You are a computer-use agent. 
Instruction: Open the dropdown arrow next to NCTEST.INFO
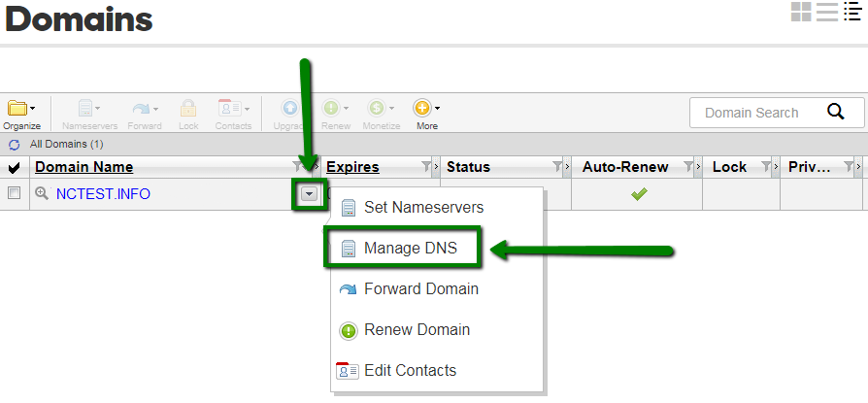click(x=310, y=194)
